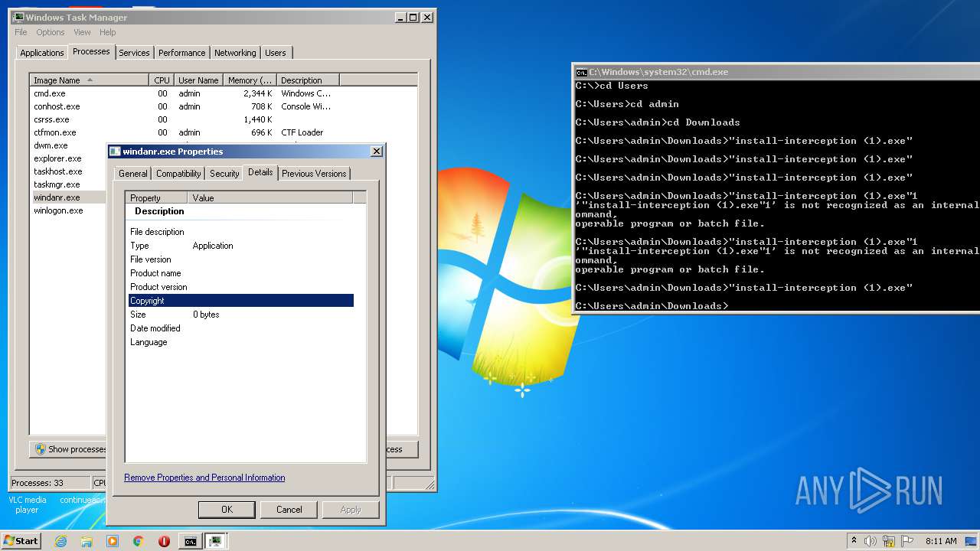Open Internet Explorer from the taskbar
The image size is (980, 551).
click(x=61, y=541)
